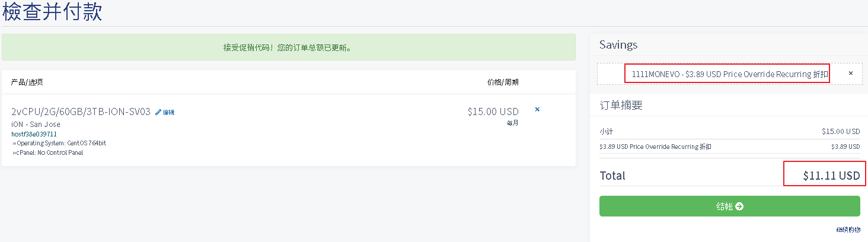Click the $11.11 USD total amount
The image size is (868, 242).
click(831, 176)
